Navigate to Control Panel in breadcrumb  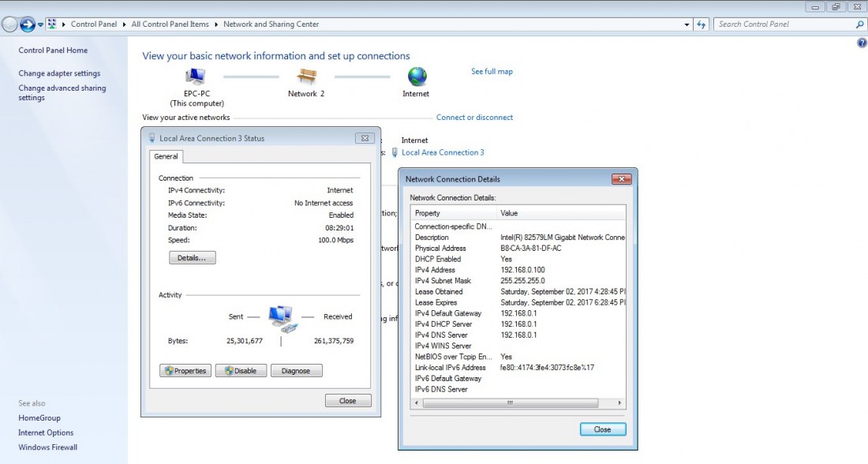[94, 24]
